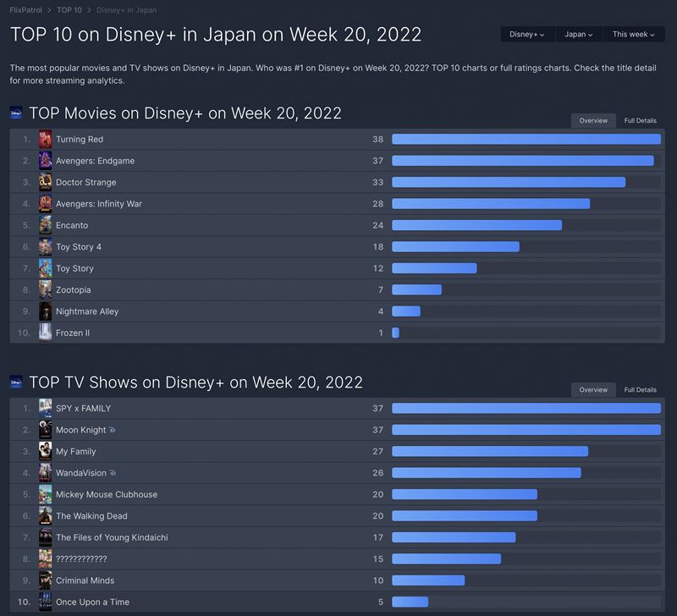This screenshot has height=616, width=677.
Task: Open the Japan country dropdown
Action: point(579,35)
